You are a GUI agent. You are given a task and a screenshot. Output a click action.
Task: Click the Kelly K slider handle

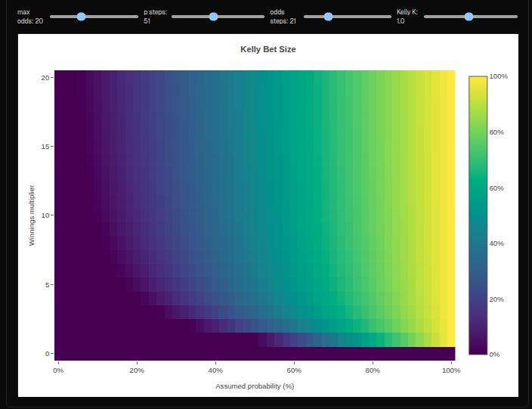tap(469, 17)
